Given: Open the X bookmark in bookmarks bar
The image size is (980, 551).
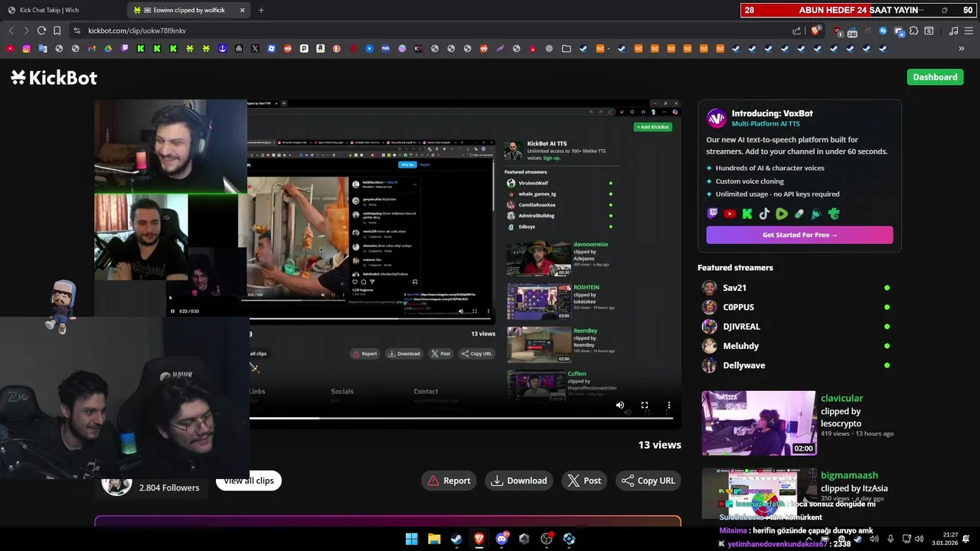Looking at the screenshot, I should (255, 48).
